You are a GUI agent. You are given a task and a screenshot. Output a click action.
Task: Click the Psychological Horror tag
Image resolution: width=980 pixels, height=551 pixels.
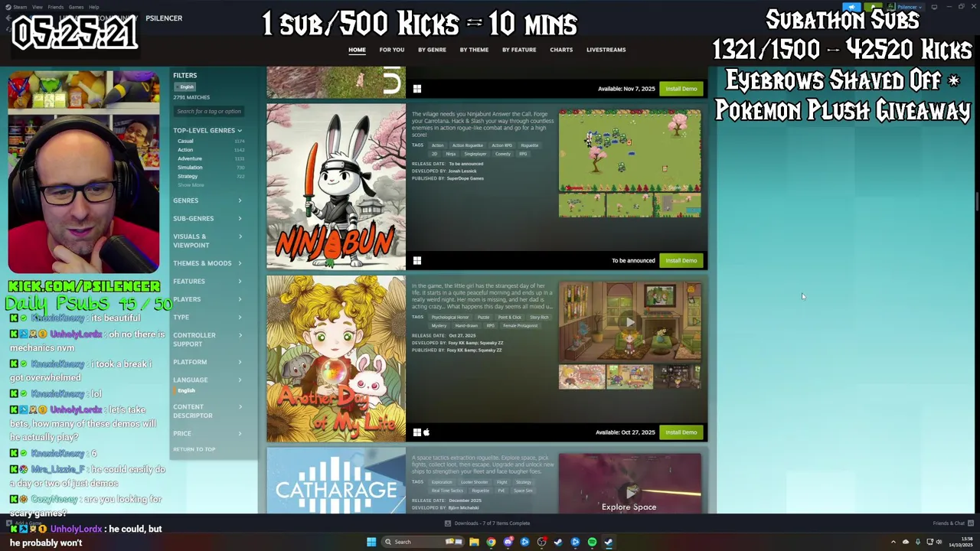tap(449, 318)
